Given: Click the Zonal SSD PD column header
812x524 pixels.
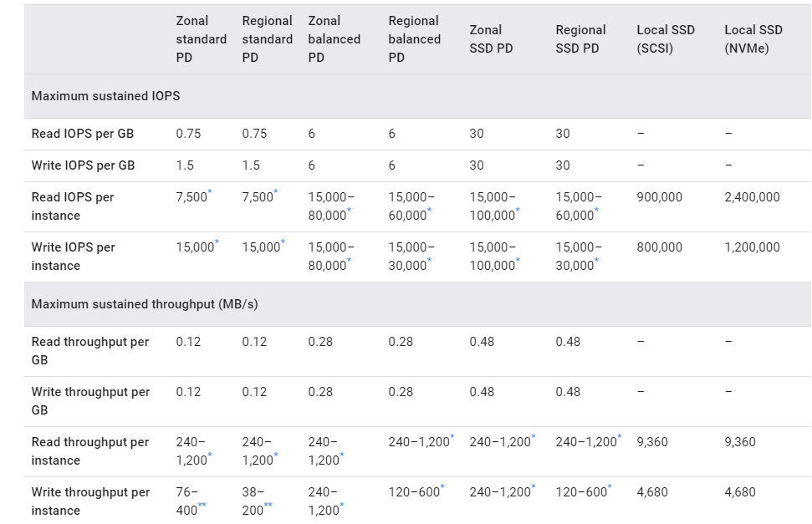Looking at the screenshot, I should point(491,38).
